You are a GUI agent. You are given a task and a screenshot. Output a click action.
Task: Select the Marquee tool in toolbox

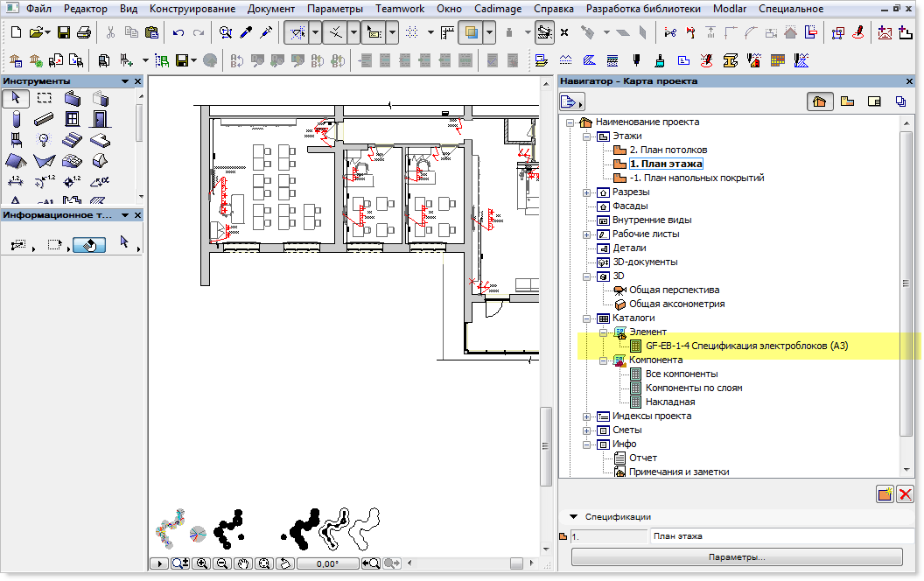(x=45, y=98)
